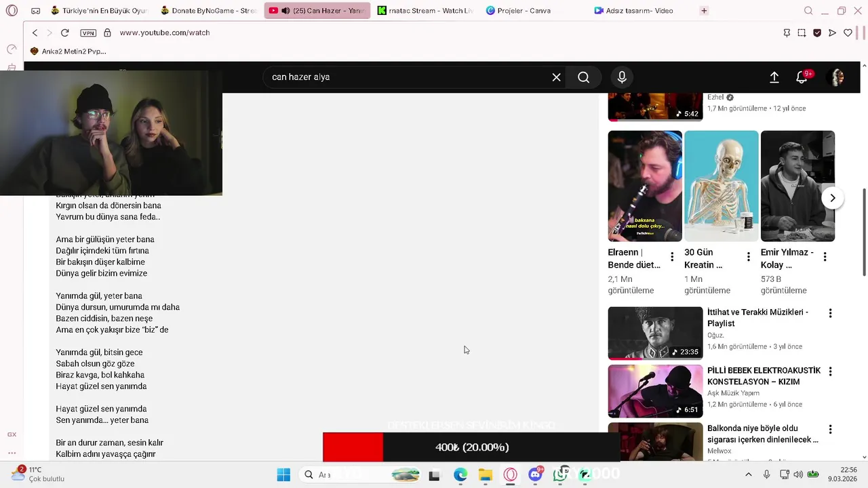This screenshot has width=868, height=488.
Task: Go back to the previous page
Action: pyautogui.click(x=35, y=33)
